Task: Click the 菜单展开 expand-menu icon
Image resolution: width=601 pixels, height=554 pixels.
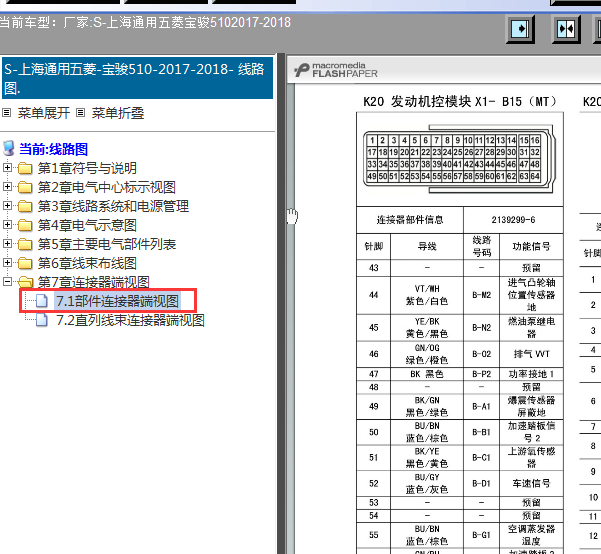Action: coord(7,113)
